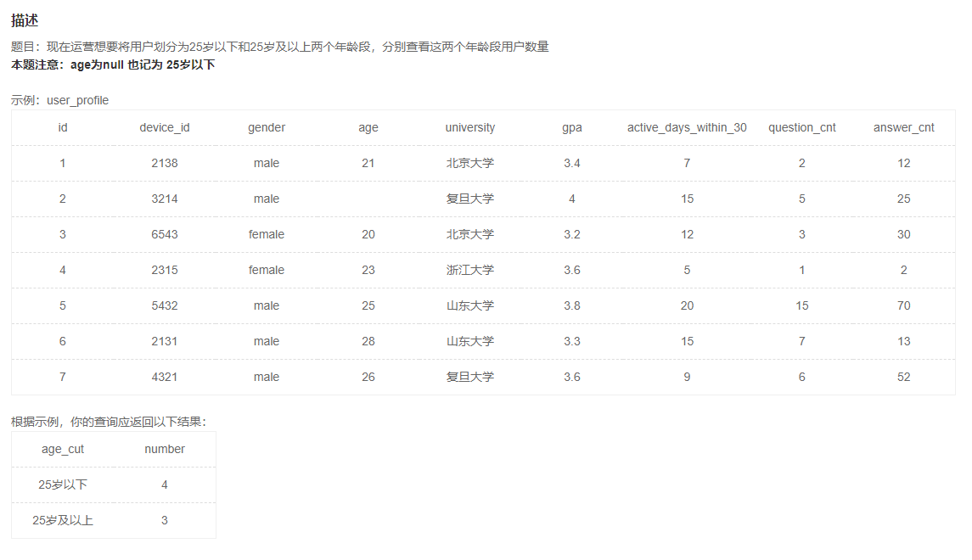Viewport: 972px width, 560px height.
Task: Click active days value 20
Action: point(687,305)
